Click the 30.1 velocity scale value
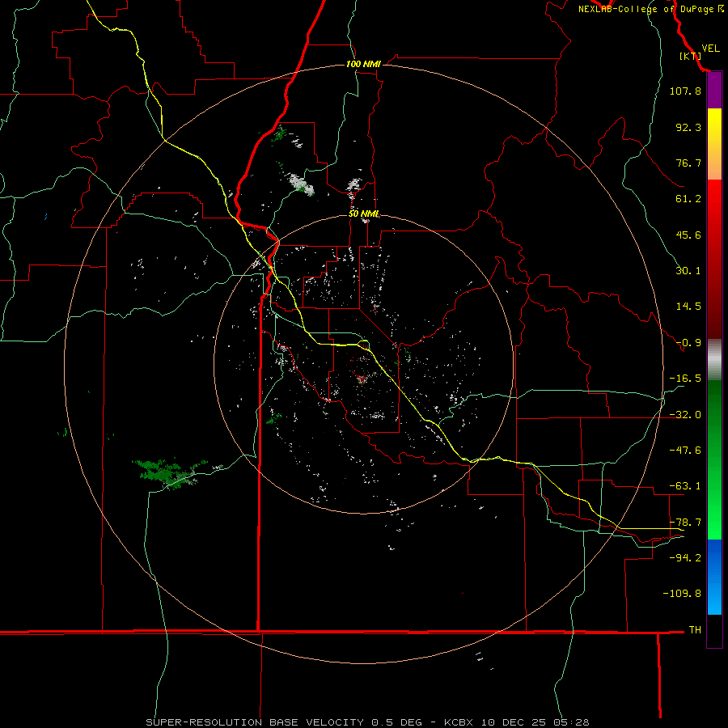The height and width of the screenshot is (728, 728). pos(688,271)
